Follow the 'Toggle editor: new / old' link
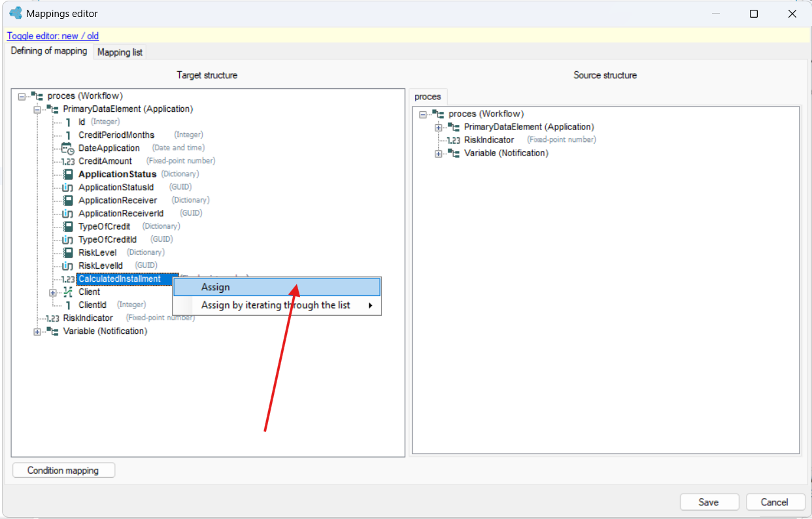The image size is (812, 519). [53, 36]
